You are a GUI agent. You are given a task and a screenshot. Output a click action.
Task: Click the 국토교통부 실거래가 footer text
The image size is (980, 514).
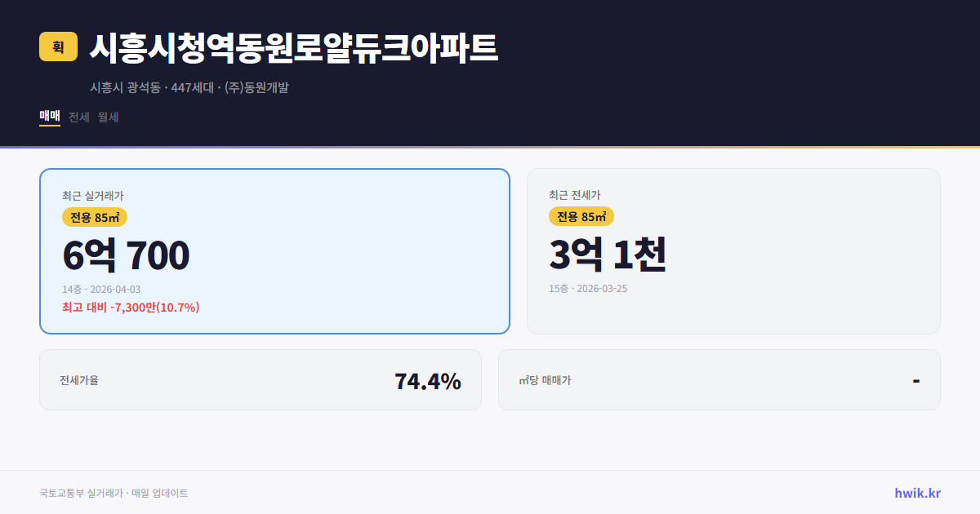[x=114, y=492]
